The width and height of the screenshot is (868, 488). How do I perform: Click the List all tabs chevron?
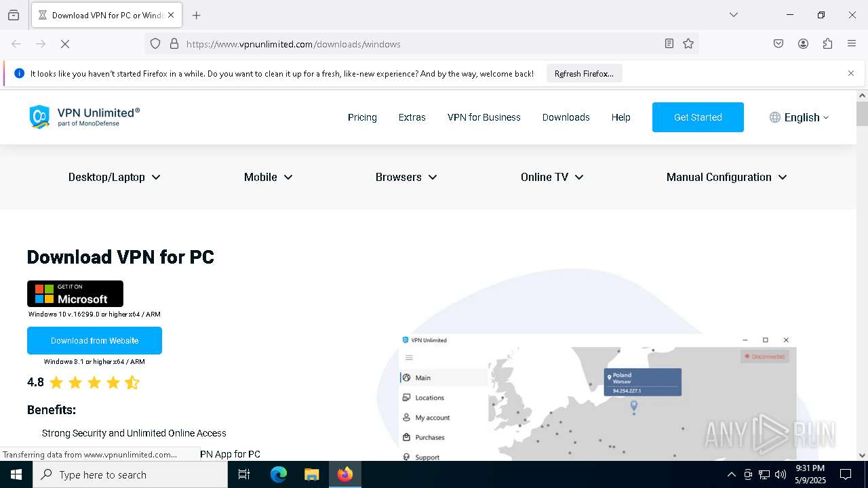click(733, 15)
